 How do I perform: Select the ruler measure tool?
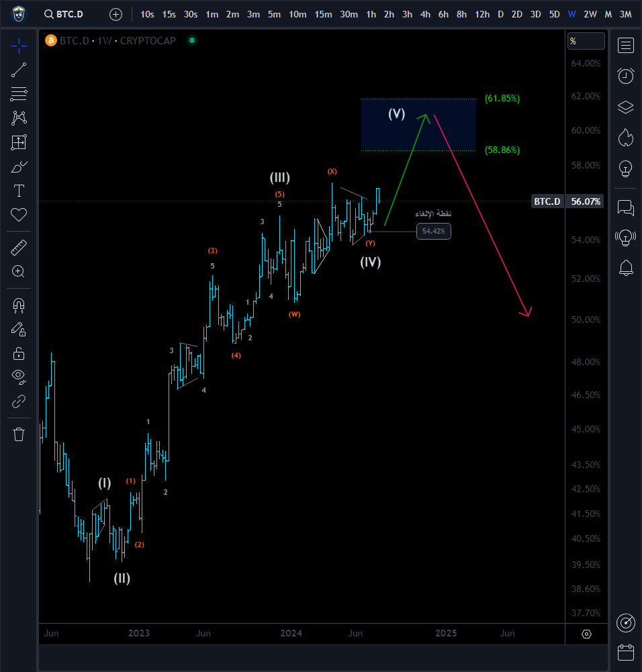(19, 248)
